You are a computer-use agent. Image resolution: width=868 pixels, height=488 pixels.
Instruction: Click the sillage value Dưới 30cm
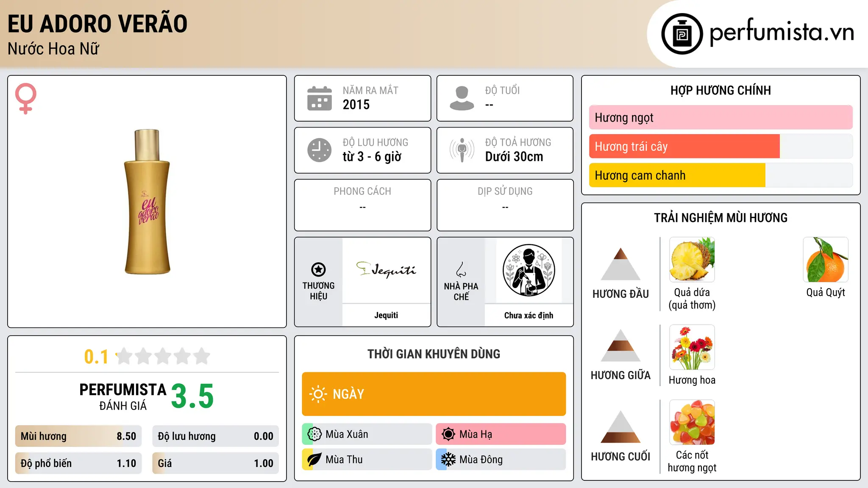[514, 157]
